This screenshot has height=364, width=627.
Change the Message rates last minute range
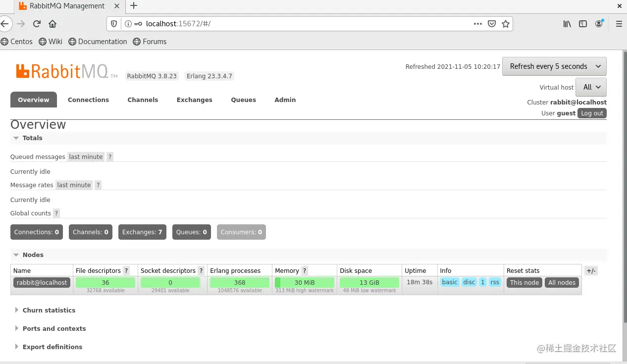[74, 185]
